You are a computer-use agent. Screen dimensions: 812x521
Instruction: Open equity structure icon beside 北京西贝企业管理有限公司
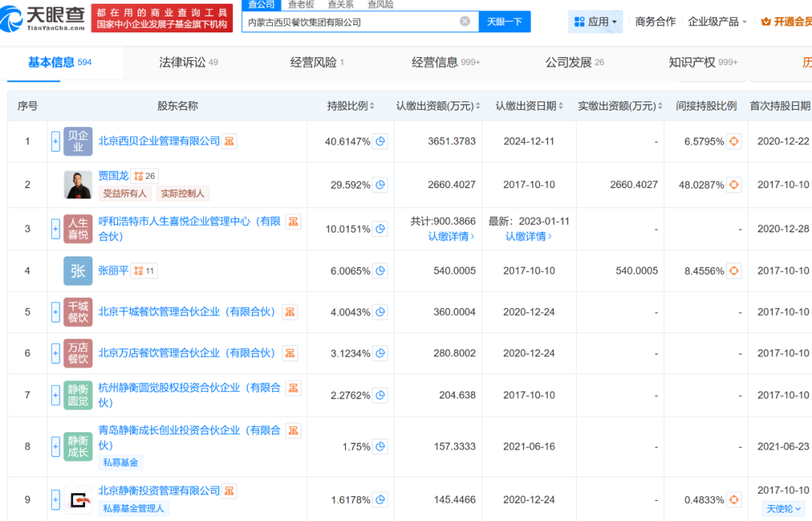click(x=230, y=141)
